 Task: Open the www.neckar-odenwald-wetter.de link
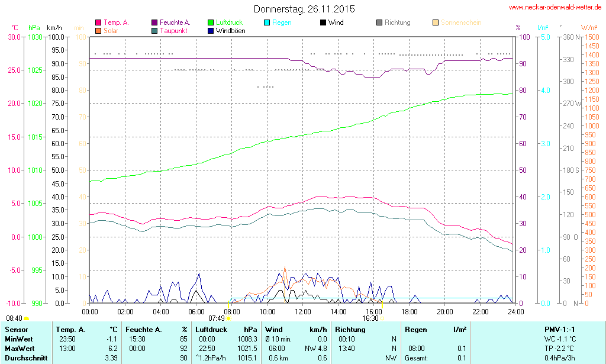coord(556,8)
